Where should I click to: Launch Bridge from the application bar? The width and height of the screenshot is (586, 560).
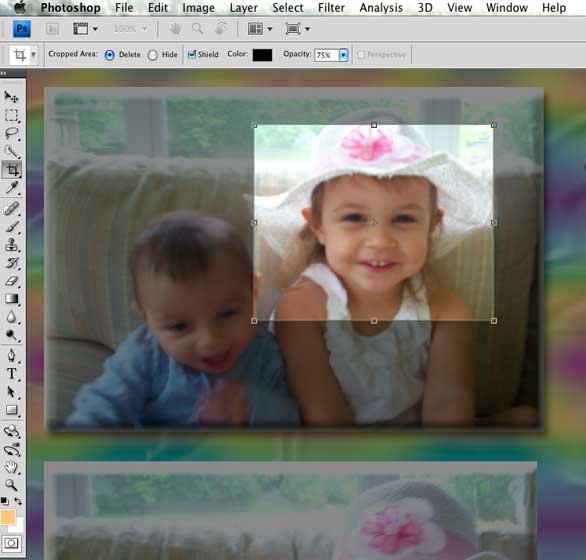tap(52, 29)
